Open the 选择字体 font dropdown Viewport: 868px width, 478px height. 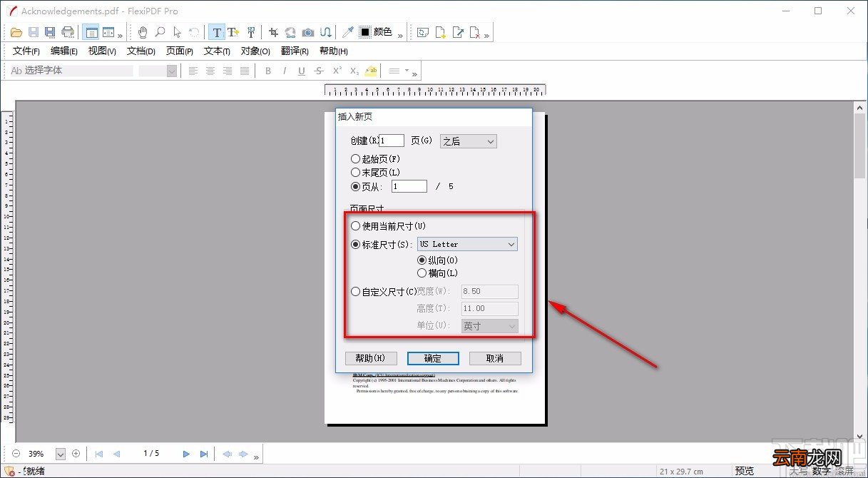(x=71, y=71)
